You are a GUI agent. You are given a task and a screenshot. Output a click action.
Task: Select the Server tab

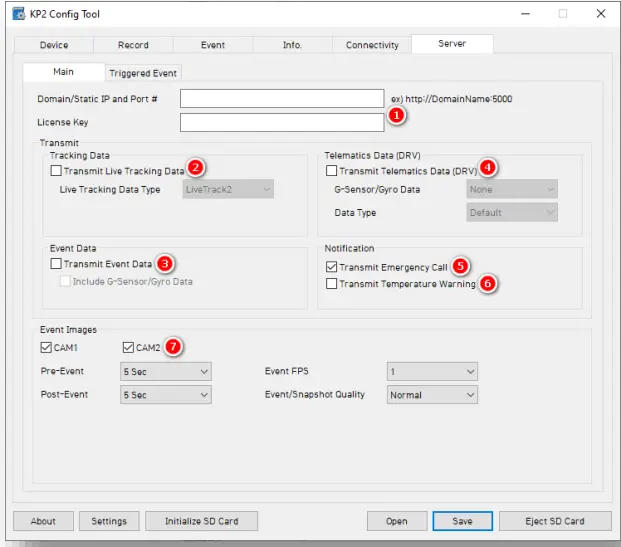pyautogui.click(x=452, y=44)
